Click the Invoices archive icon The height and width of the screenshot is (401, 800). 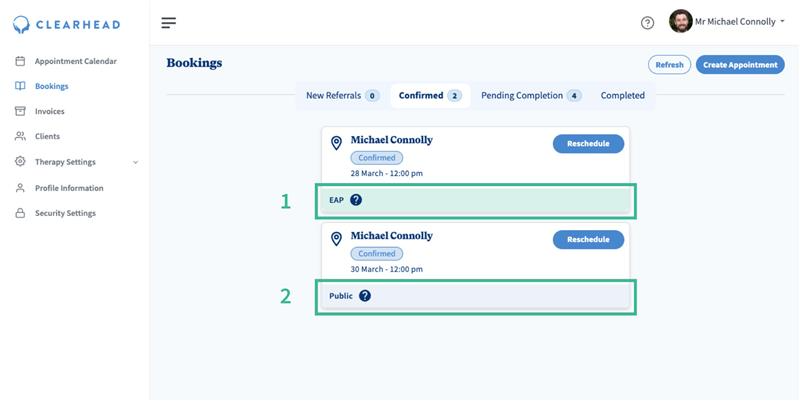[20, 111]
